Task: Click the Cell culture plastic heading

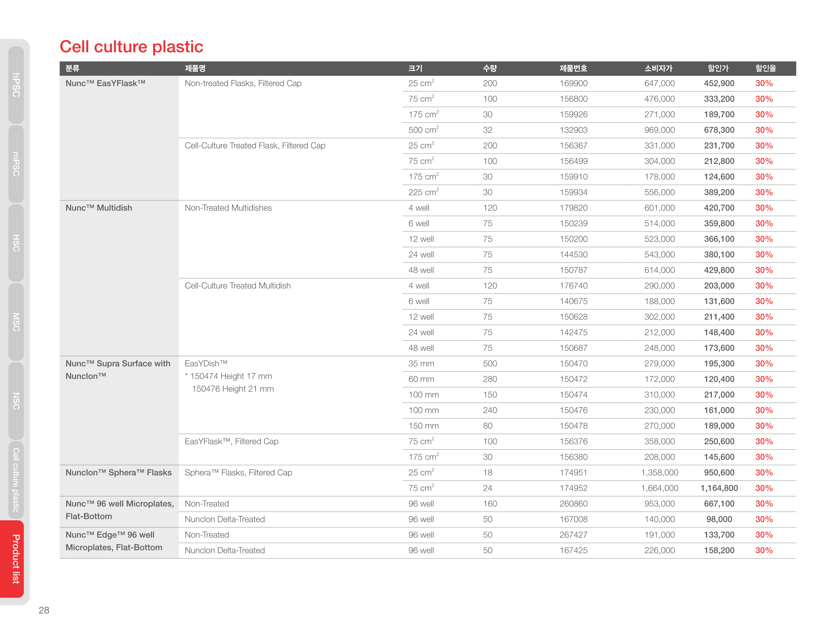Action: pyautogui.click(x=131, y=47)
